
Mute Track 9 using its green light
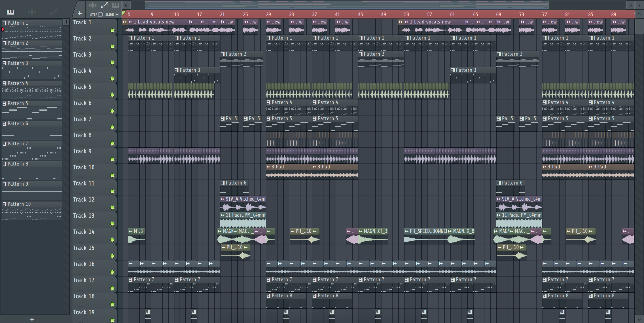(112, 159)
